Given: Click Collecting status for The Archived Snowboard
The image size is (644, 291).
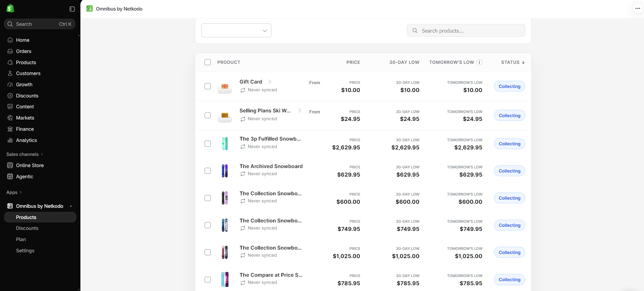Looking at the screenshot, I should pos(510,171).
